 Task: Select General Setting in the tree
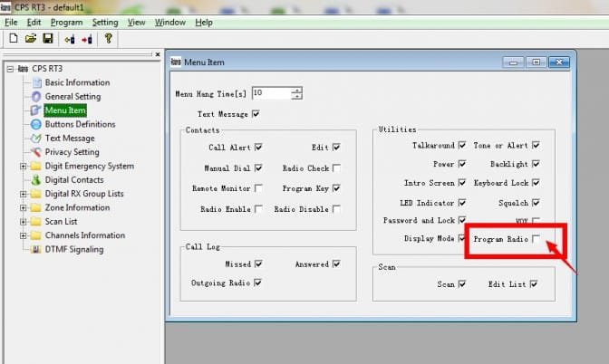click(x=72, y=96)
